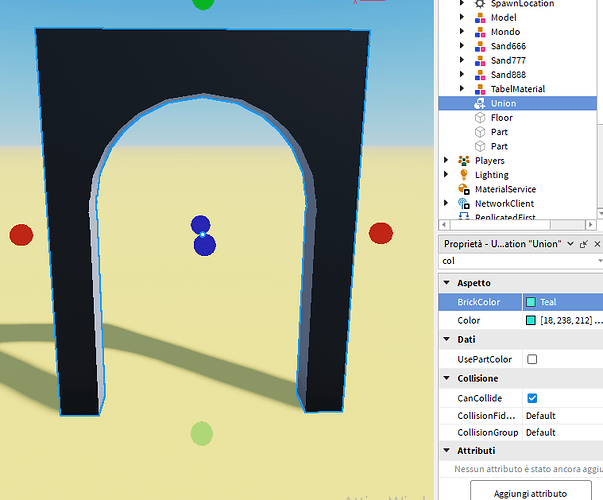Select the Union item in Explorer
This screenshot has width=603, height=500.
(x=517, y=103)
